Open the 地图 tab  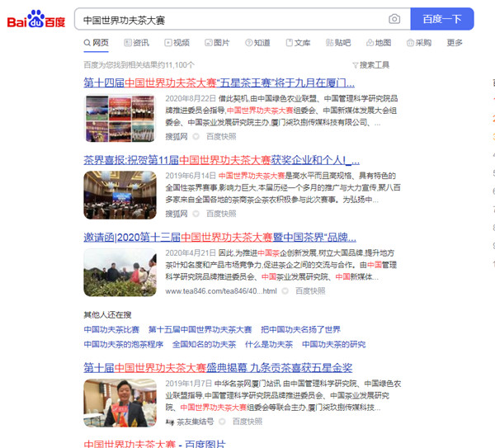(x=379, y=43)
